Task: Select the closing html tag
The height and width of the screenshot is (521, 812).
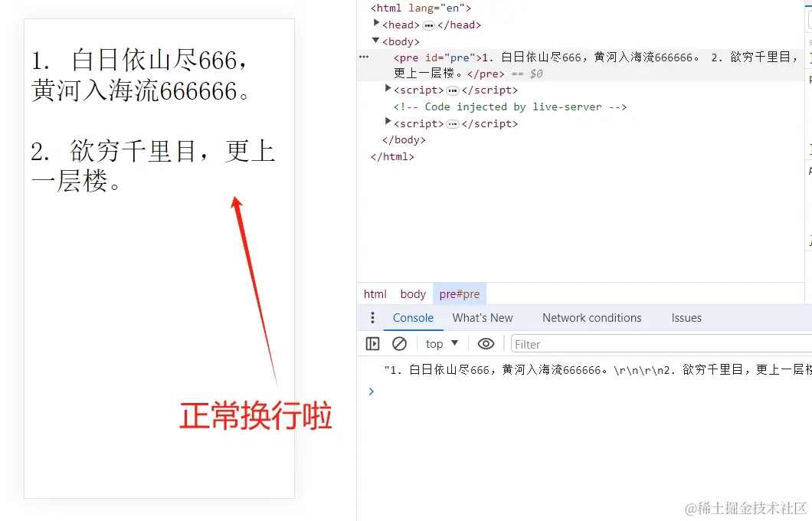Action: point(392,156)
